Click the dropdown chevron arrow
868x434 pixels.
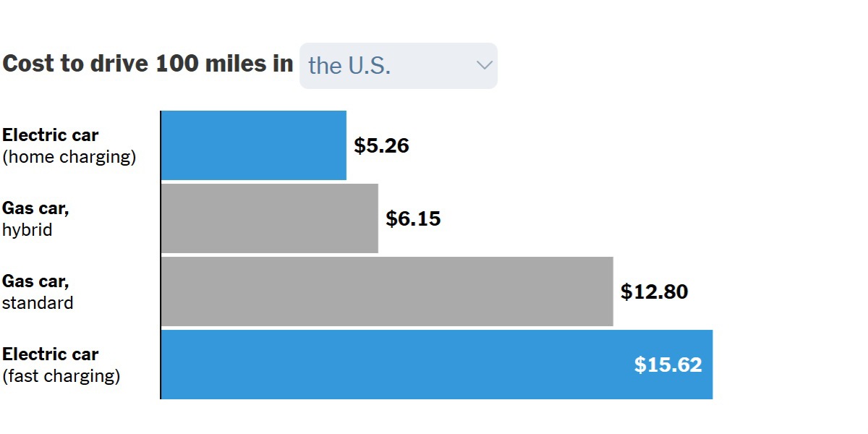coord(485,65)
